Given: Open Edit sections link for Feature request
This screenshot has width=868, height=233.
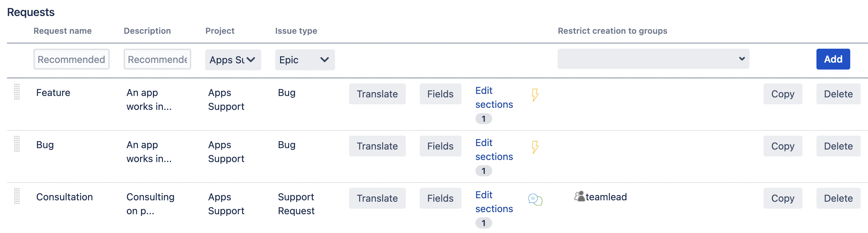Looking at the screenshot, I should 494,97.
